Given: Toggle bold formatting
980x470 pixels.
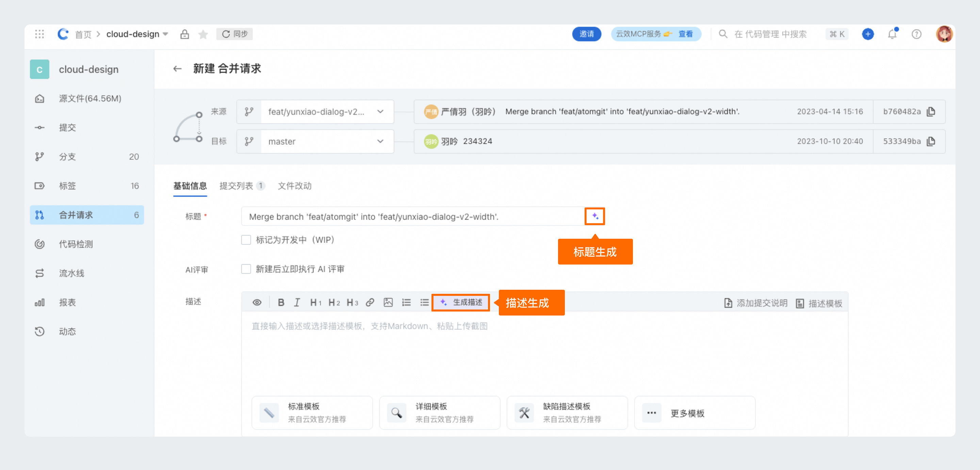Looking at the screenshot, I should (x=281, y=302).
